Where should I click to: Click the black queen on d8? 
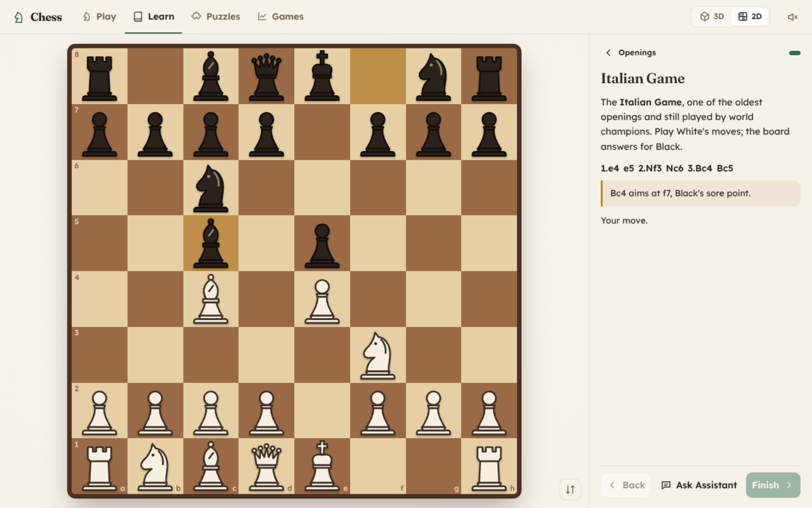266,77
